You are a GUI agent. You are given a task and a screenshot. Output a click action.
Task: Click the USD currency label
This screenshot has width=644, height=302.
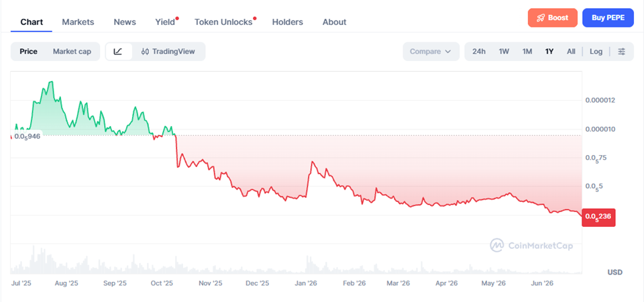tap(615, 272)
